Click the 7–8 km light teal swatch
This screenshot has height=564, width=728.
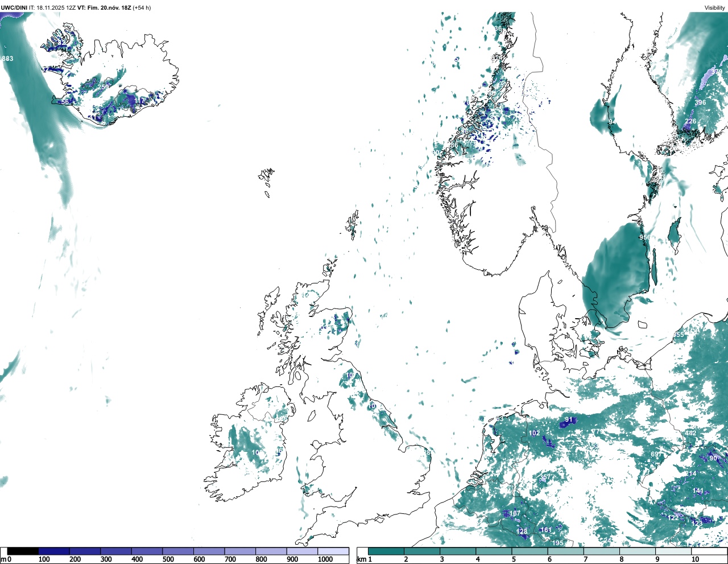click(x=603, y=551)
